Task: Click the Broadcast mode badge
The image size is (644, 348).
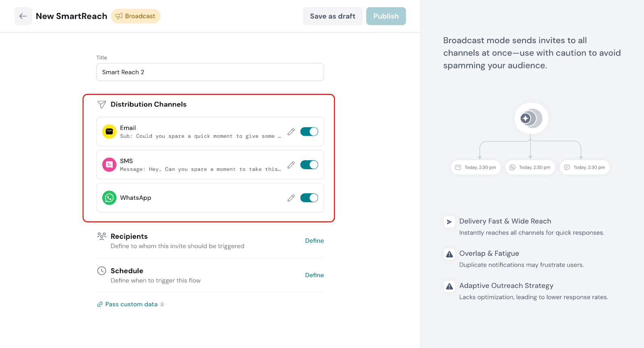Action: pos(136,16)
